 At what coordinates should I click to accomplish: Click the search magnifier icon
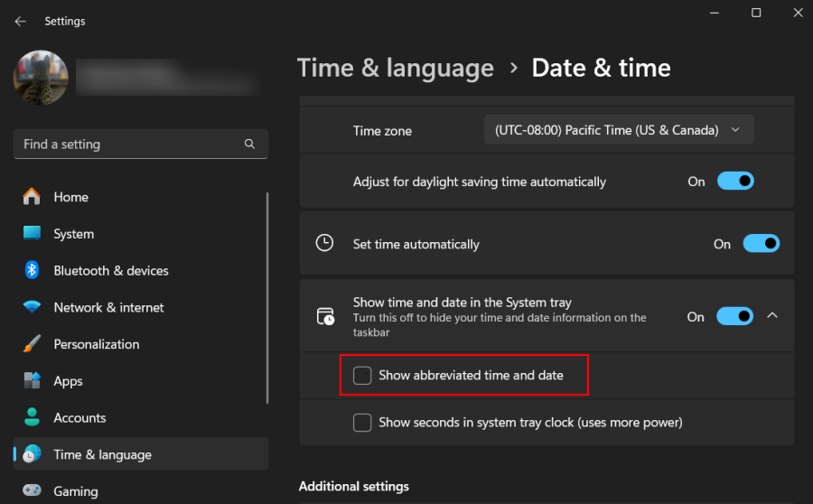pyautogui.click(x=250, y=145)
